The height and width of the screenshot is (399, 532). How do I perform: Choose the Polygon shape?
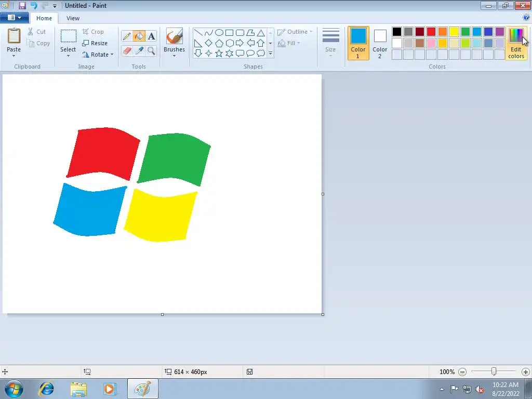(250, 33)
